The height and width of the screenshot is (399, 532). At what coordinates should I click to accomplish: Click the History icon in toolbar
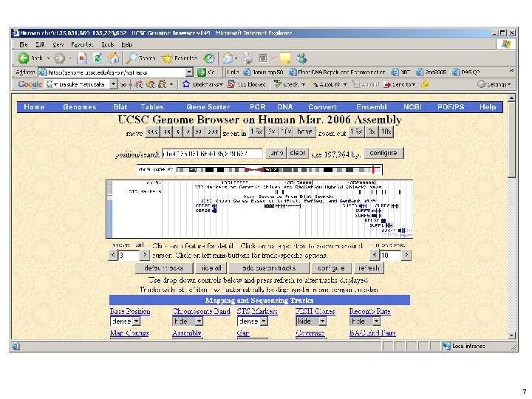click(x=209, y=58)
